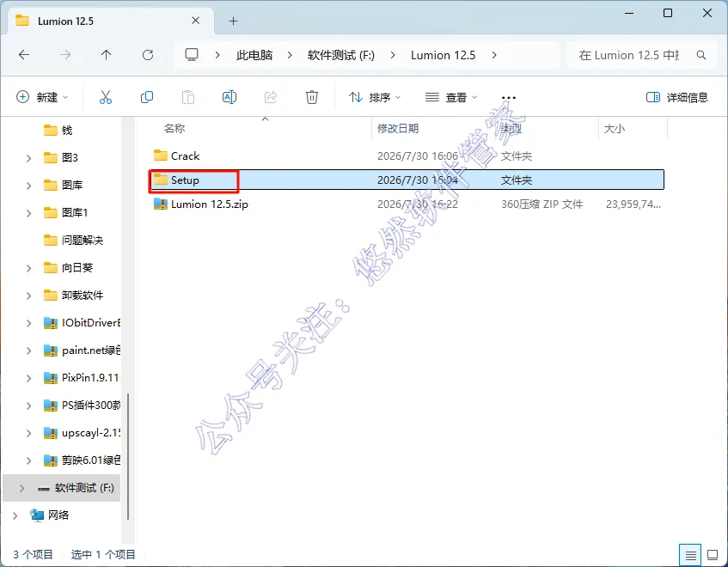Expand the 向日葵 folder tree node

pyautogui.click(x=28, y=268)
